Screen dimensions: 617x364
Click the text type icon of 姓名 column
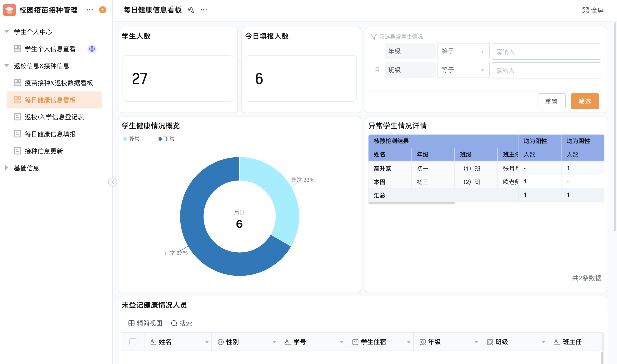153,342
